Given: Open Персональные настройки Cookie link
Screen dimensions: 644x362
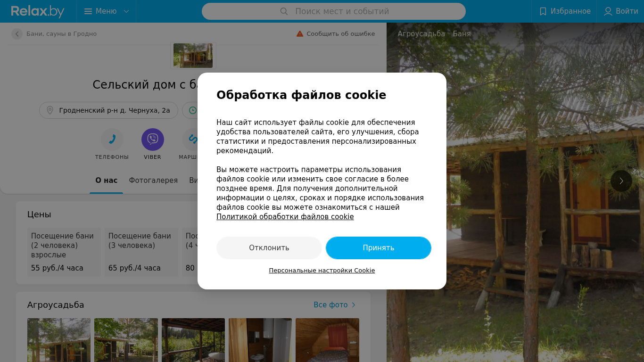Looking at the screenshot, I should coord(322,271).
